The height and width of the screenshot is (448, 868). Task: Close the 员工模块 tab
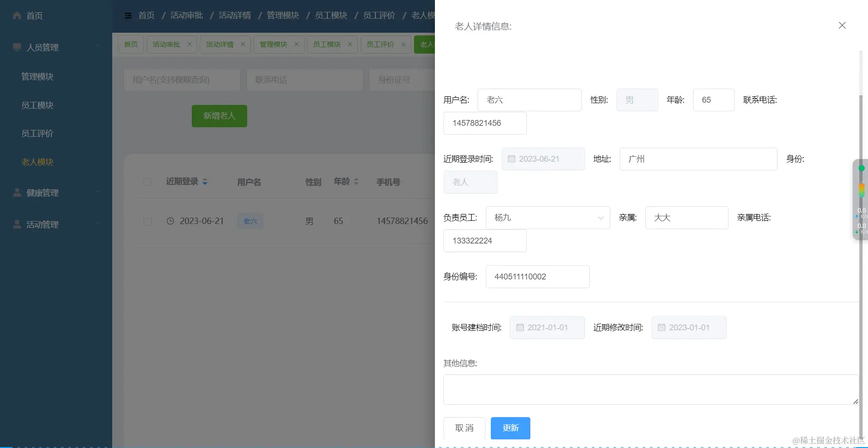tap(350, 45)
